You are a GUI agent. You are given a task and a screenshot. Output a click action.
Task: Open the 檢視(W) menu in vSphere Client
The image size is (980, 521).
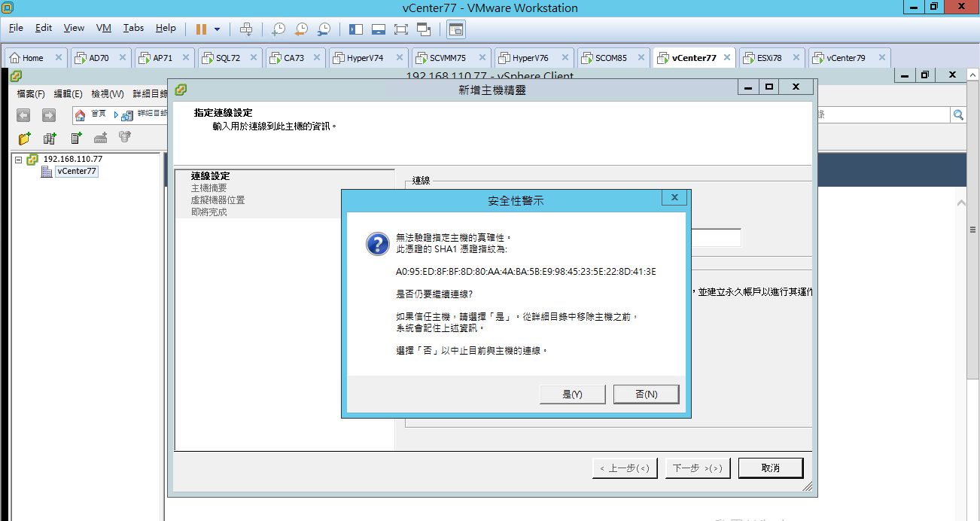pos(108,94)
